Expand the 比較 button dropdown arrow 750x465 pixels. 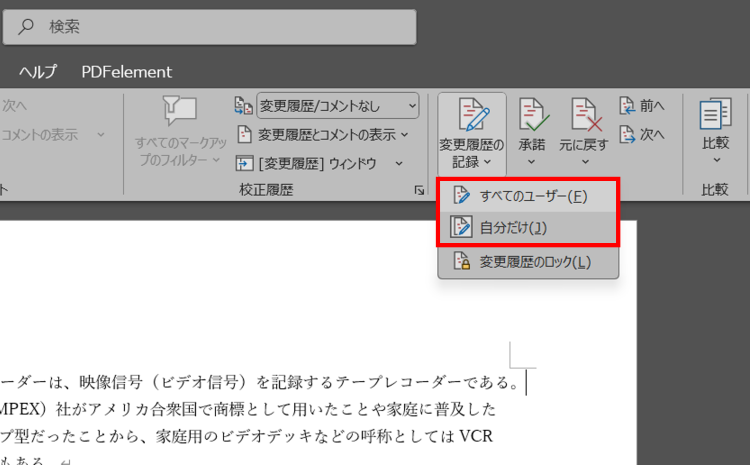click(x=717, y=160)
